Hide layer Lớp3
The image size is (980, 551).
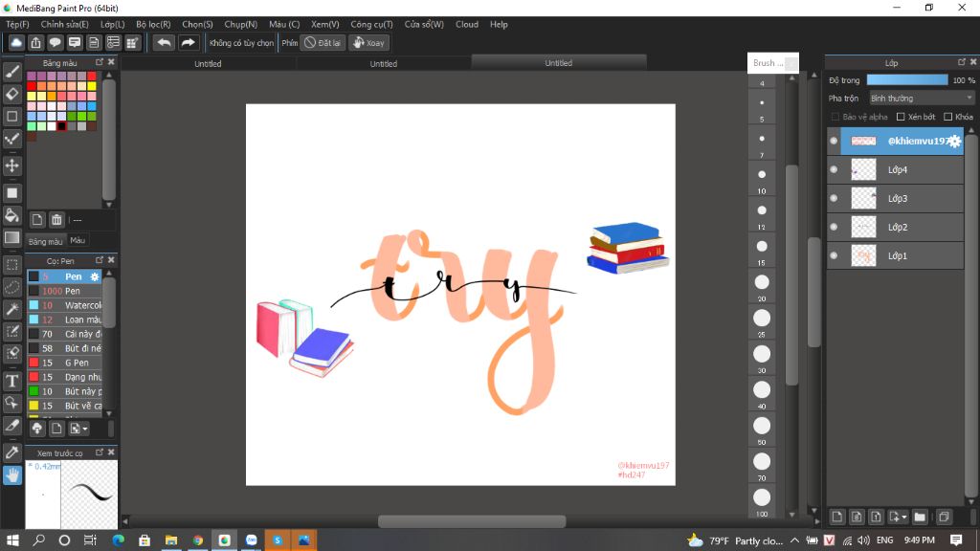click(834, 198)
